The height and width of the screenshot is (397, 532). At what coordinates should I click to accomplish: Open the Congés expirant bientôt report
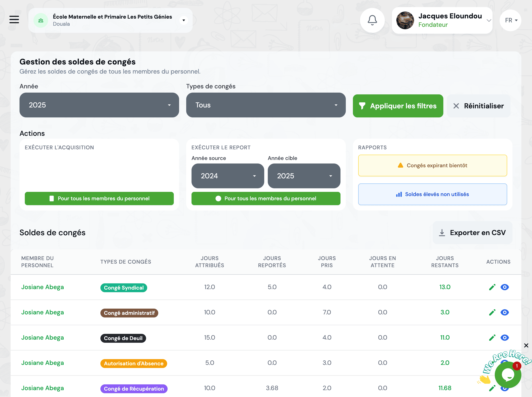click(432, 165)
